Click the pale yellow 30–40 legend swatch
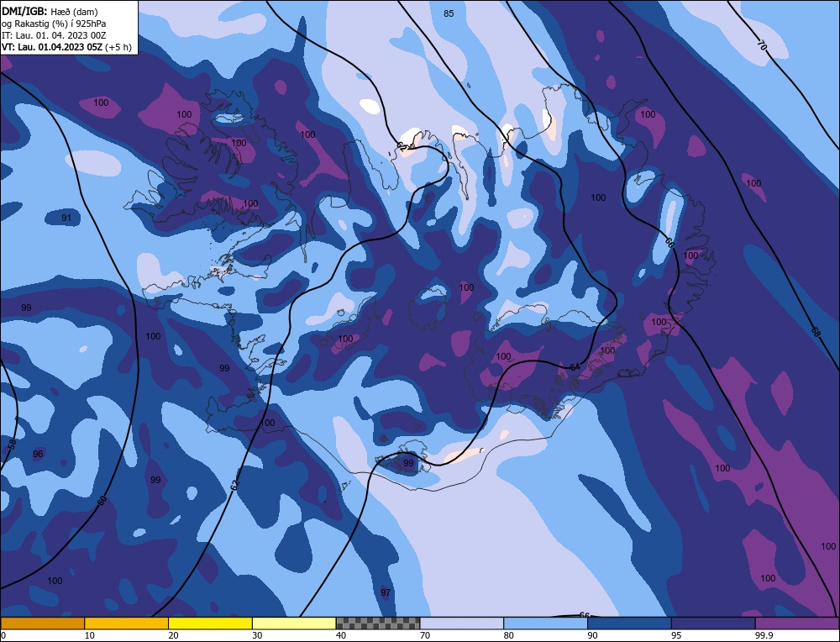The width and height of the screenshot is (840, 642). 294,624
